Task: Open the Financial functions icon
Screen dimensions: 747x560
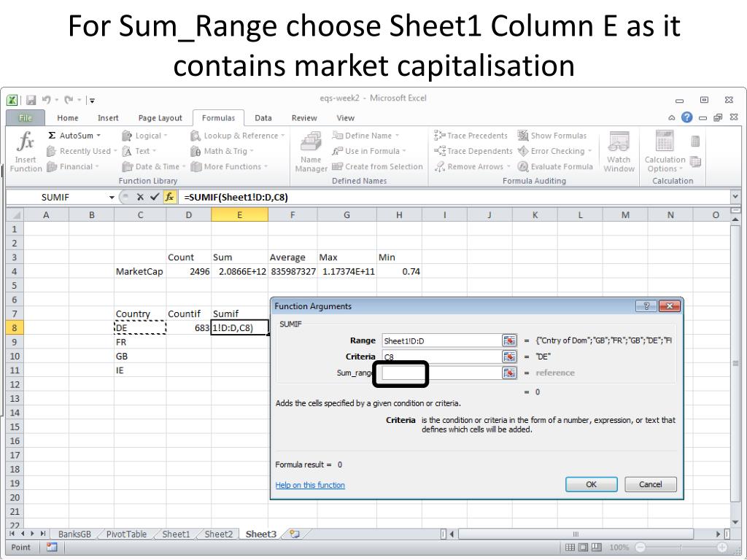Action: [x=52, y=167]
